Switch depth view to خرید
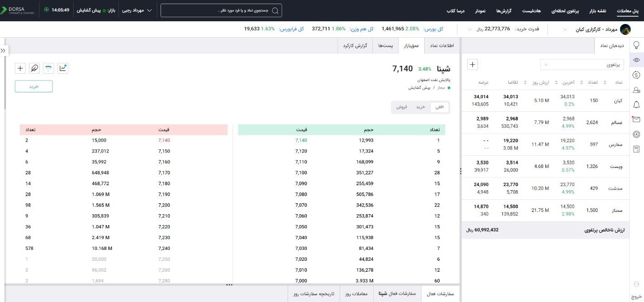The image size is (644, 302). (421, 107)
